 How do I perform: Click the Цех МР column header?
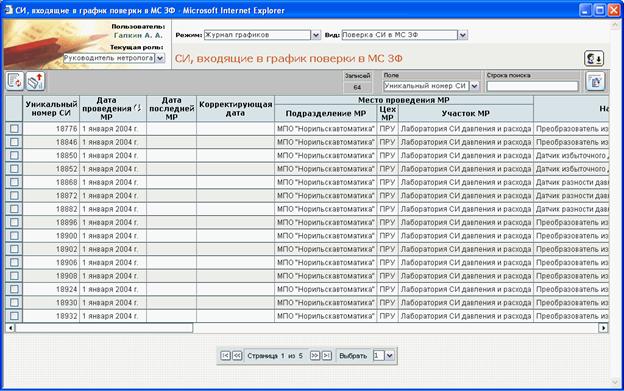coord(387,113)
